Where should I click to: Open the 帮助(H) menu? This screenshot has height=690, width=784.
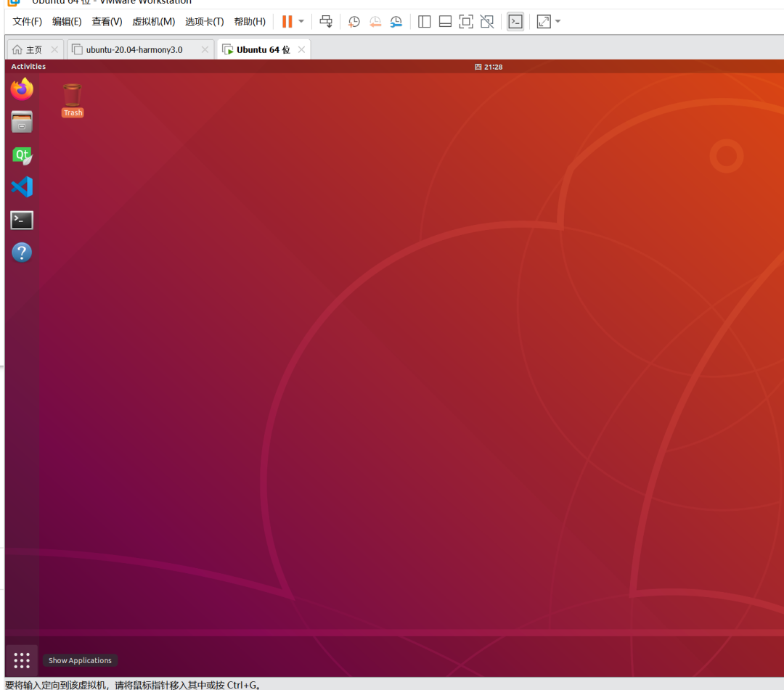(x=250, y=22)
